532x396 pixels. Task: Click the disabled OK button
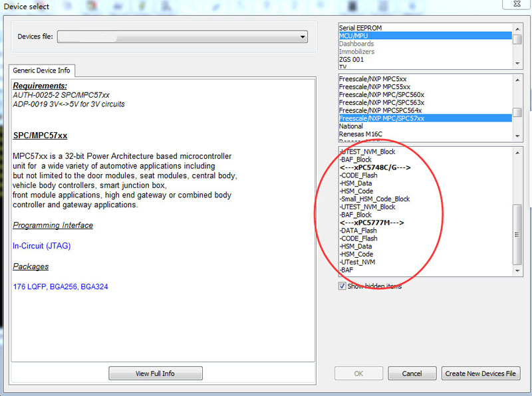(x=358, y=373)
